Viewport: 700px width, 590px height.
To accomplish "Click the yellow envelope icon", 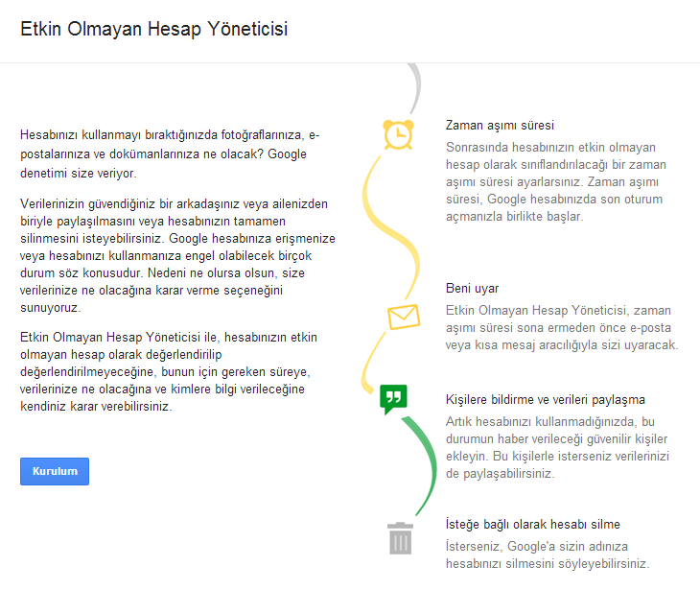I will (x=404, y=317).
